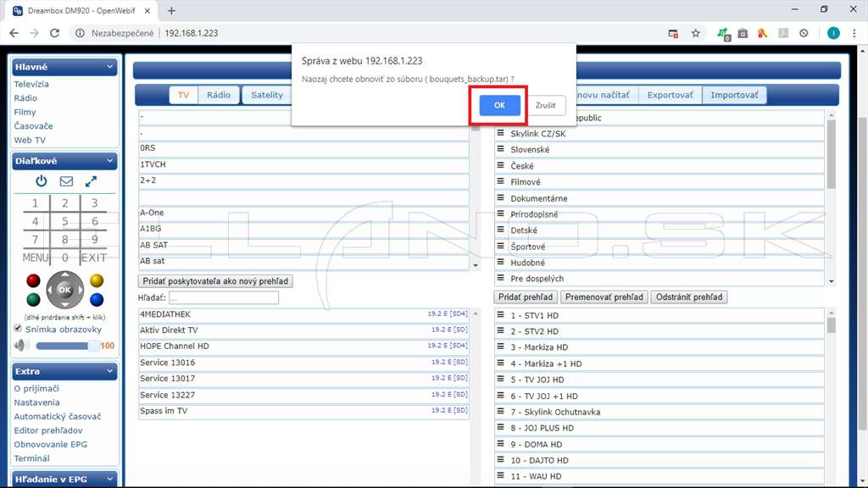Click number 5 on remote keypad
This screenshot has height=488, width=868.
pos(64,221)
